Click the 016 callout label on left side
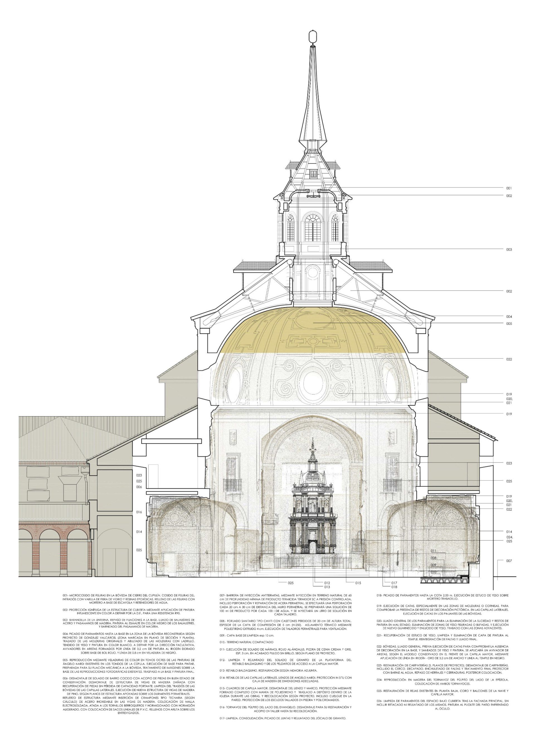This screenshot has height=756, width=535. [139, 512]
